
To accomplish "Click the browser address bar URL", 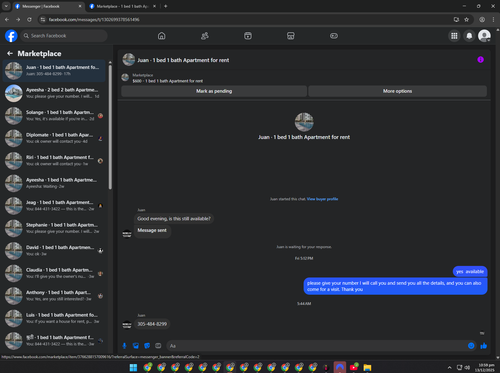I will [x=94, y=20].
